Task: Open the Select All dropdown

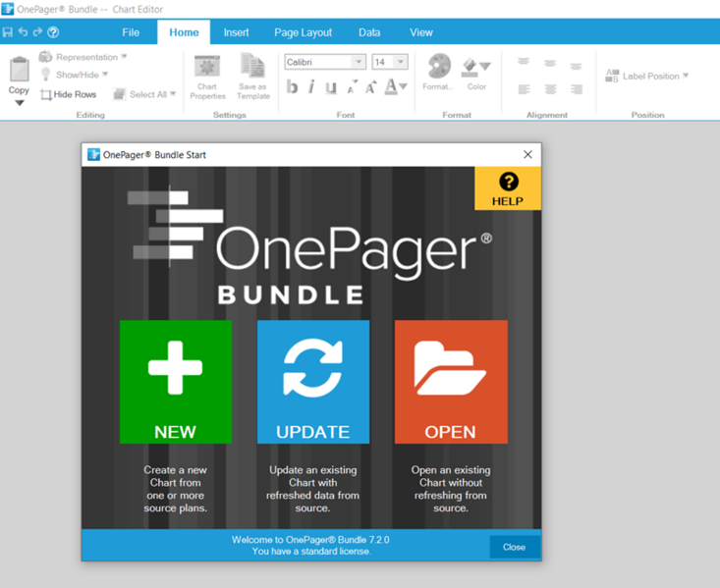Action: tap(145, 94)
